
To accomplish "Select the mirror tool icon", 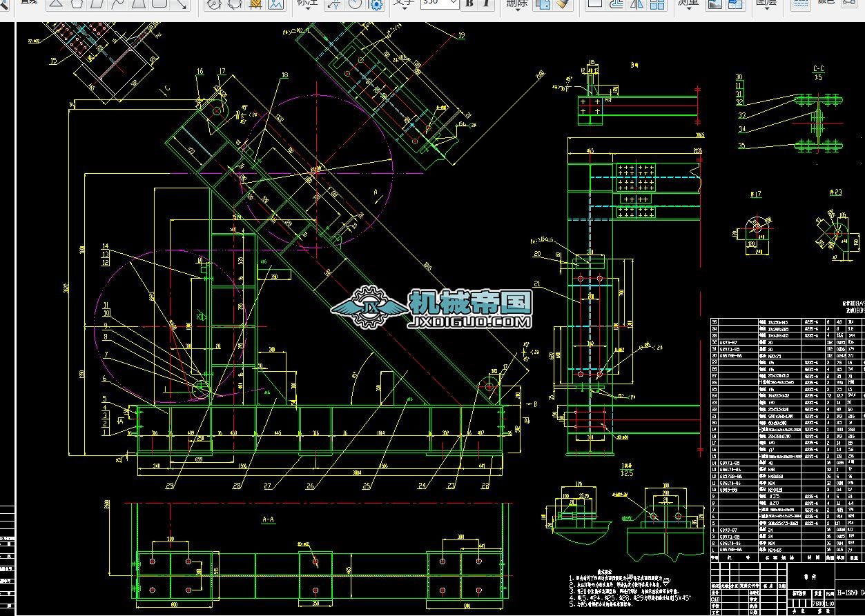I will (637, 3).
